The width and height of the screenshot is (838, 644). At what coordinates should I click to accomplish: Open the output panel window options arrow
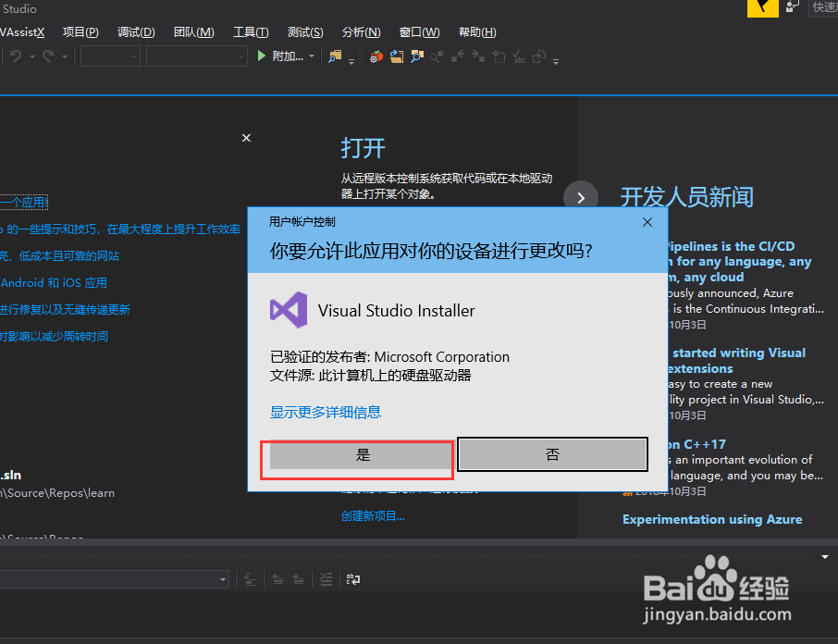pos(825,556)
